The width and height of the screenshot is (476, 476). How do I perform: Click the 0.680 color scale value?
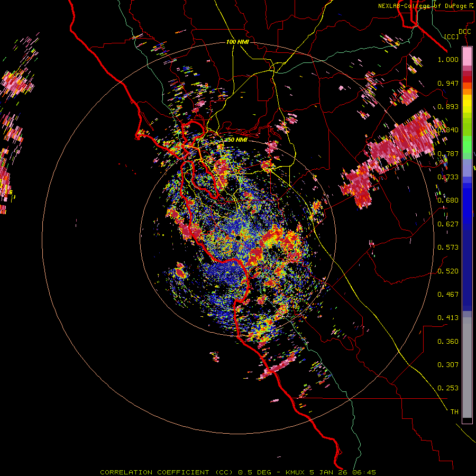(448, 200)
